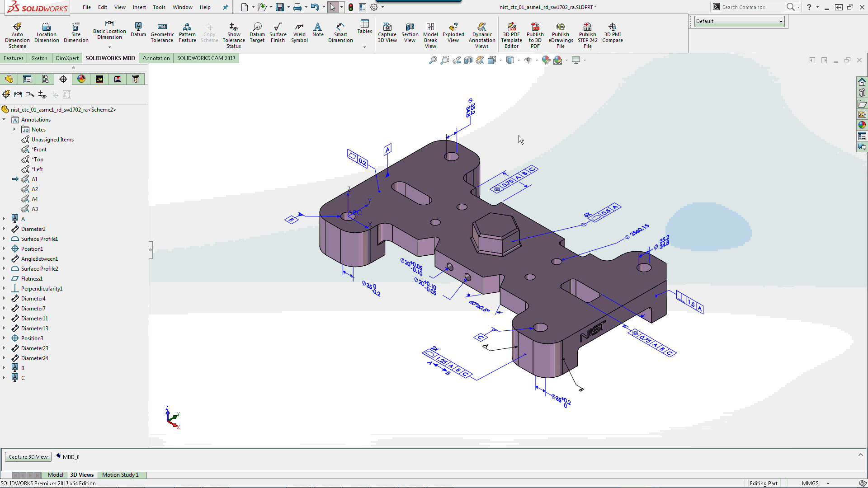This screenshot has height=488, width=868.
Task: Open the Default configuration dropdown
Action: 781,21
